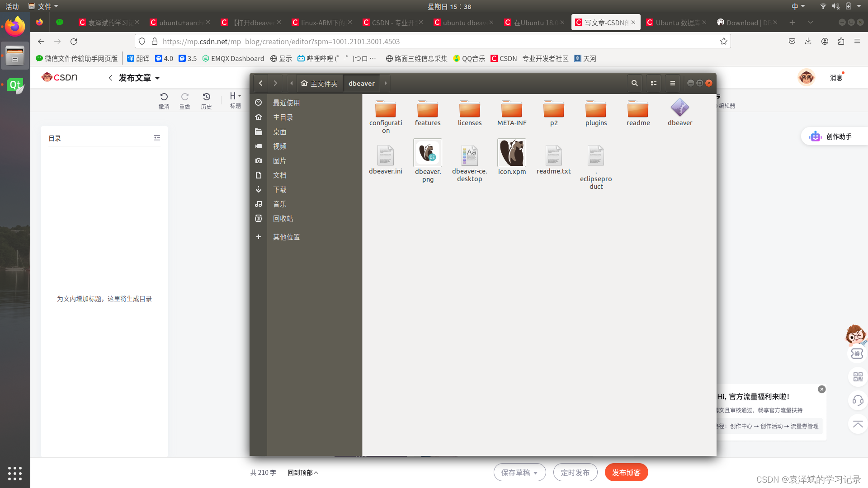The image size is (868, 488).
Task: Toggle the bookmark star in the address bar
Action: click(x=724, y=41)
